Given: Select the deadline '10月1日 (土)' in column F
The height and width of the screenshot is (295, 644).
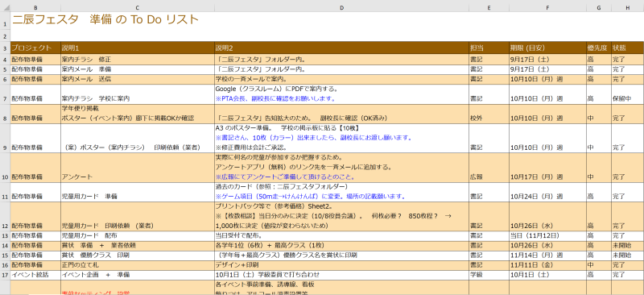Looking at the screenshot, I should 547,275.
